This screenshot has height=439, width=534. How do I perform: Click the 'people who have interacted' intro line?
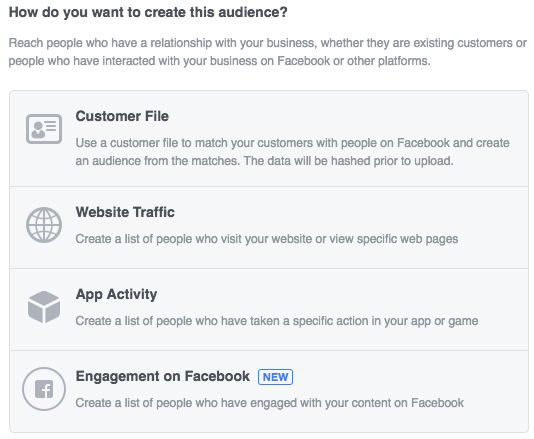click(220, 61)
